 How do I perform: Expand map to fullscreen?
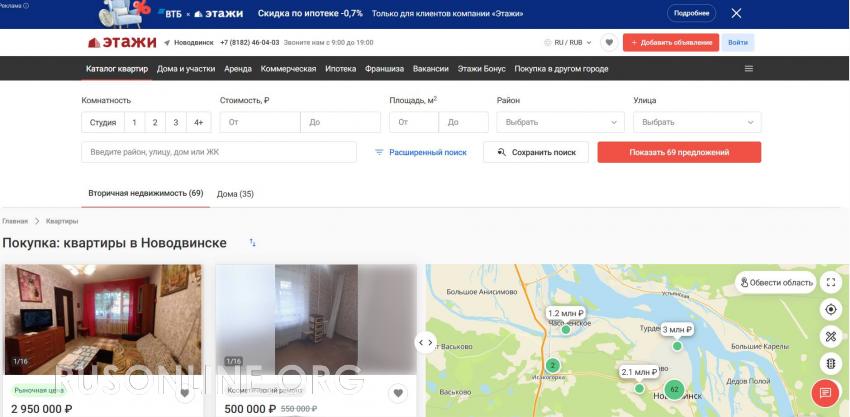click(830, 283)
